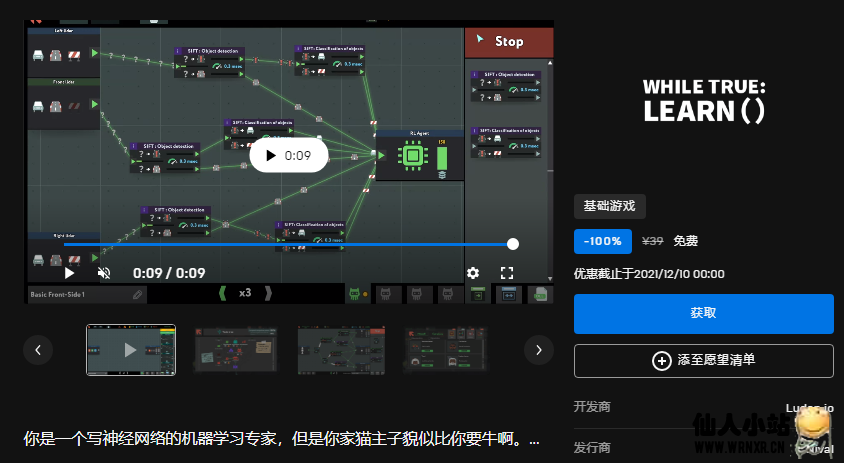Click the 获取 button
This screenshot has width=844, height=463.
click(704, 314)
